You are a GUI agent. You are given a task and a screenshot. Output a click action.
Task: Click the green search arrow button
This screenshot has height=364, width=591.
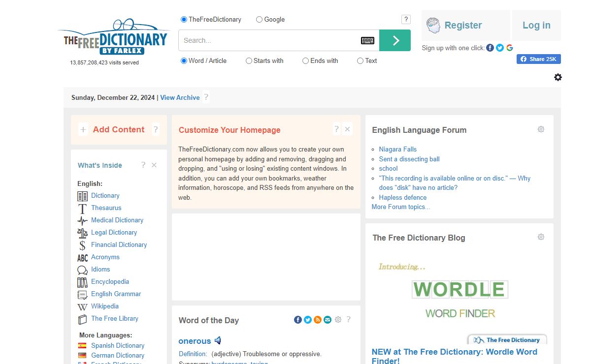click(x=395, y=40)
